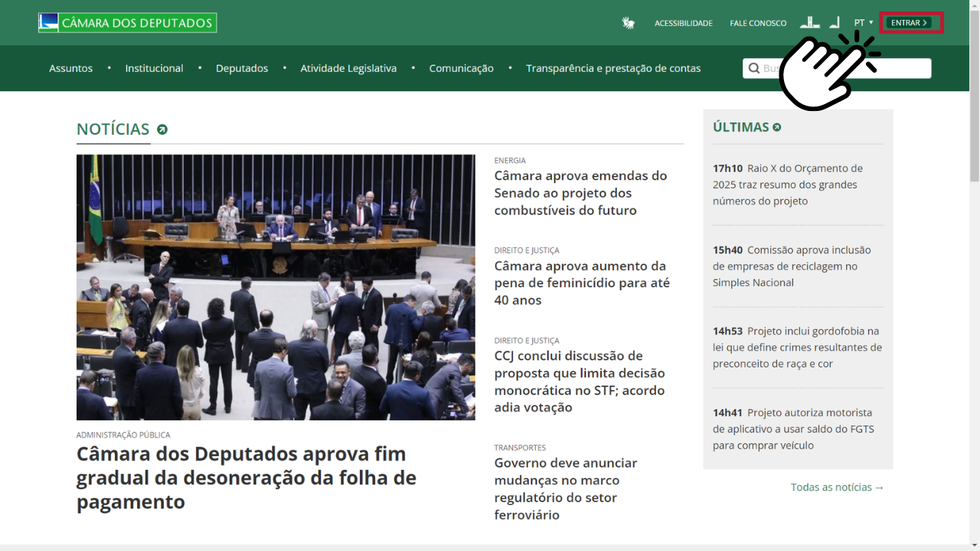Open the Assuntos menu
This screenshot has width=980, height=551.
coord(71,68)
